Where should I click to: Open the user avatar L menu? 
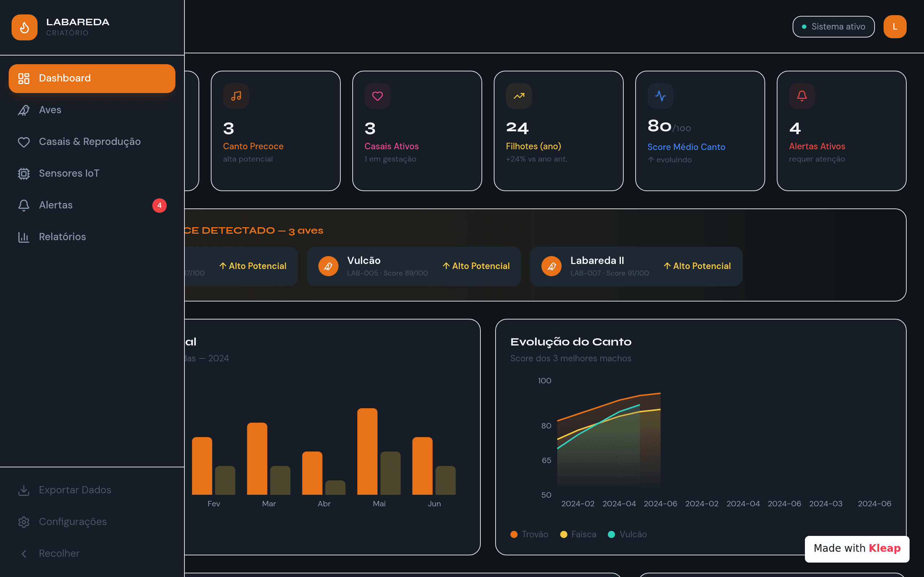coord(895,27)
